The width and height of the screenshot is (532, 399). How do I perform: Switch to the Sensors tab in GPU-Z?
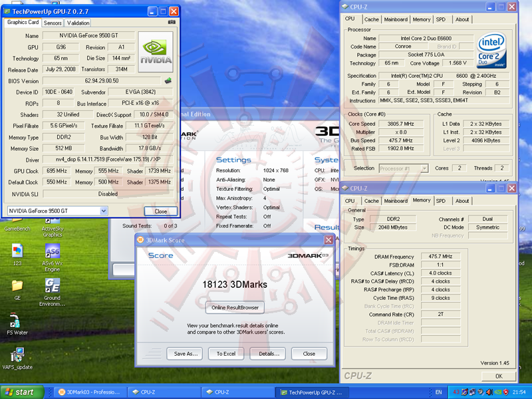pos(53,23)
